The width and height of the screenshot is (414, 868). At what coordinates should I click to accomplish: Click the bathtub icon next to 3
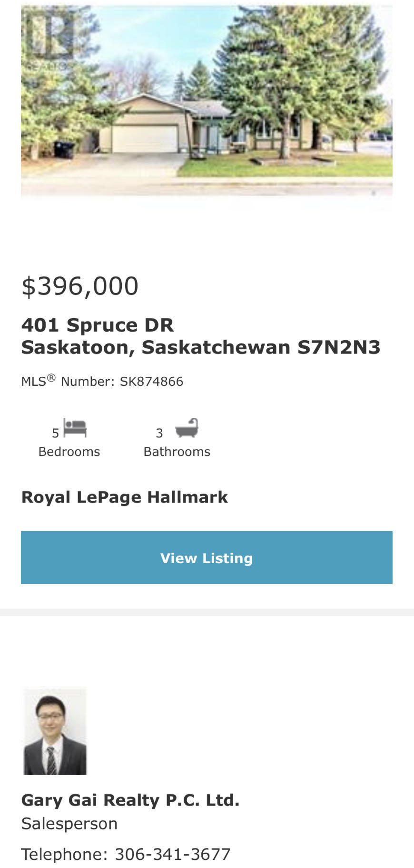(x=187, y=428)
